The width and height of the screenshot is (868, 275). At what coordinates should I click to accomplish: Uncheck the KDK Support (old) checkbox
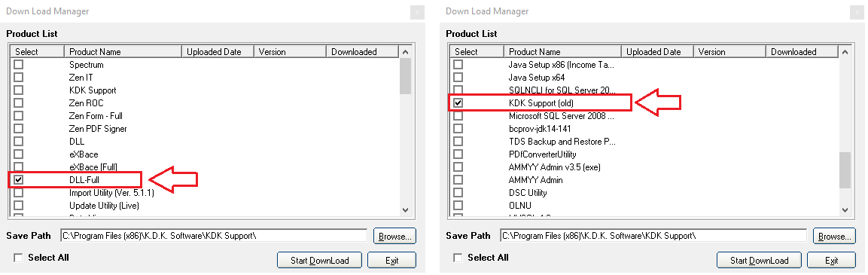[x=458, y=103]
